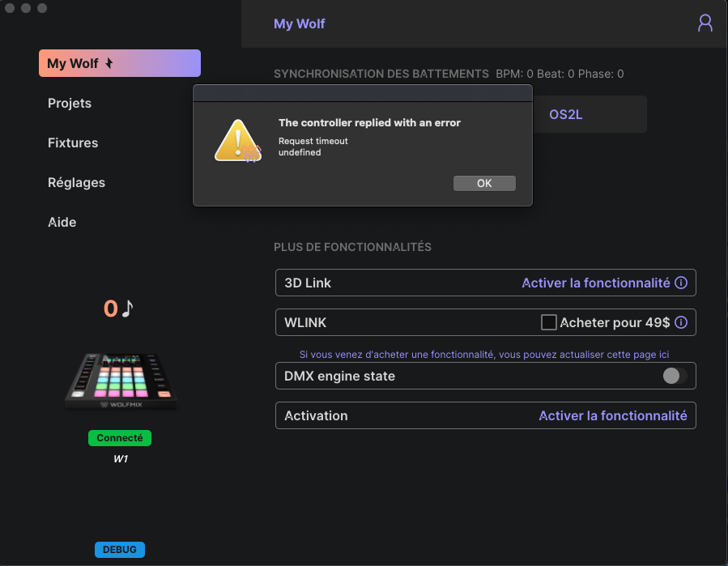
Task: Click the orange 0 beat counter
Action: click(x=110, y=309)
